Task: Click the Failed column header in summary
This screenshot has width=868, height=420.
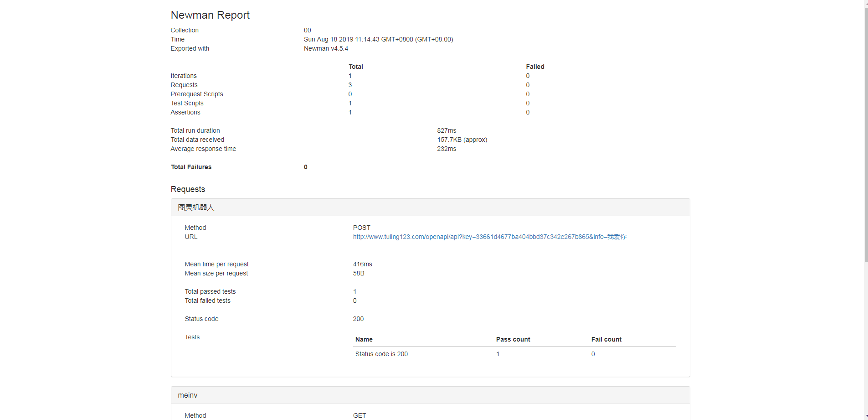Action: (x=535, y=67)
